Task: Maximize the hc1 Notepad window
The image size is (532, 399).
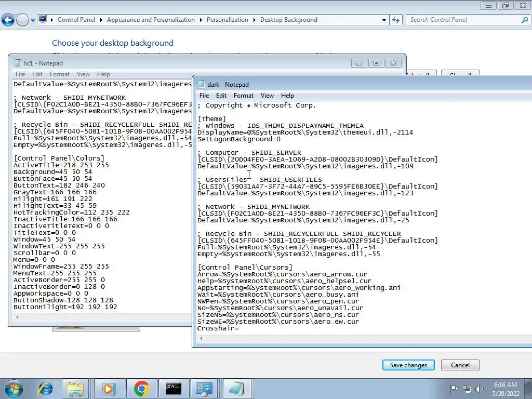Action: tap(376, 63)
